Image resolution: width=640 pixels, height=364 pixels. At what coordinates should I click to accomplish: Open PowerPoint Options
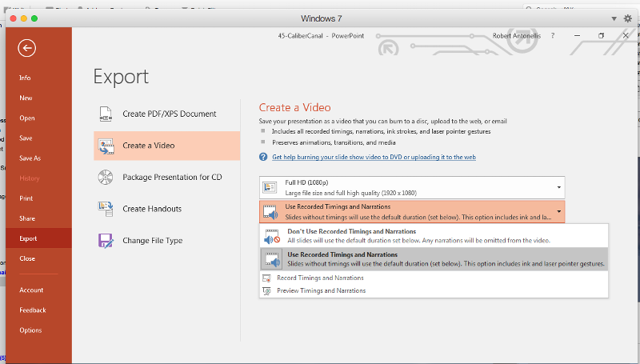coord(30,330)
